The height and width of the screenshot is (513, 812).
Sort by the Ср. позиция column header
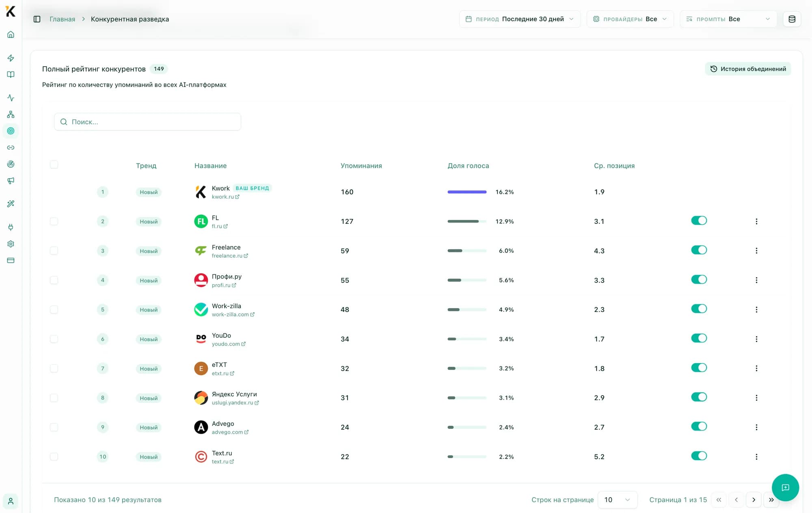click(614, 166)
